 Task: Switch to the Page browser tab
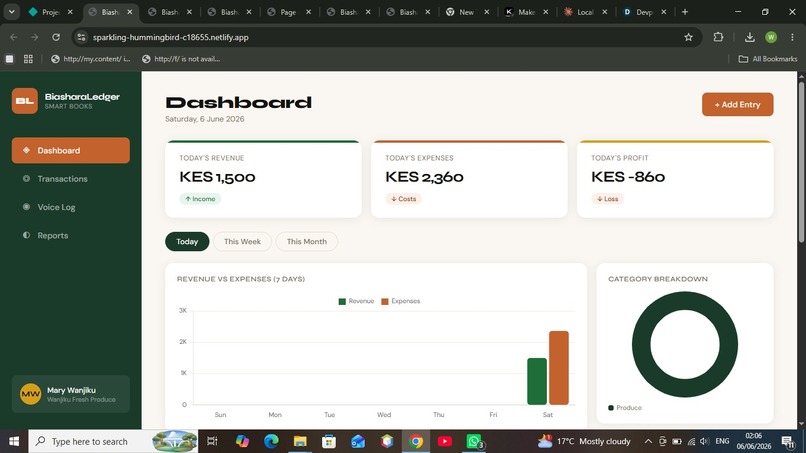tap(289, 12)
